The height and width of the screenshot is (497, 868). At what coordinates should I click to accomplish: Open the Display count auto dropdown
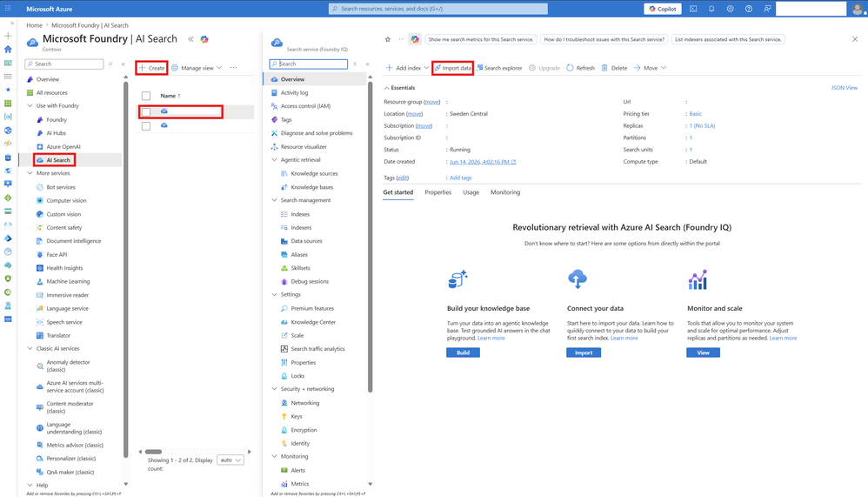coord(230,460)
